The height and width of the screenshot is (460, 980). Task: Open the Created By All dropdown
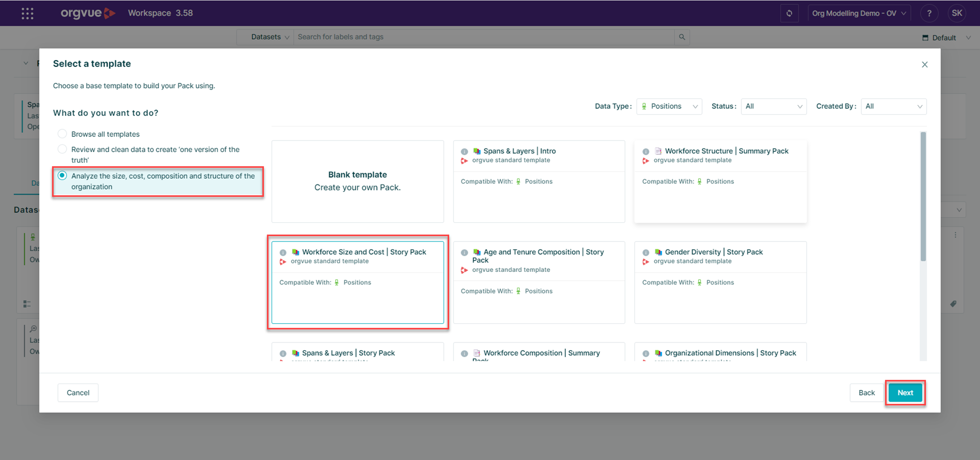(x=894, y=106)
